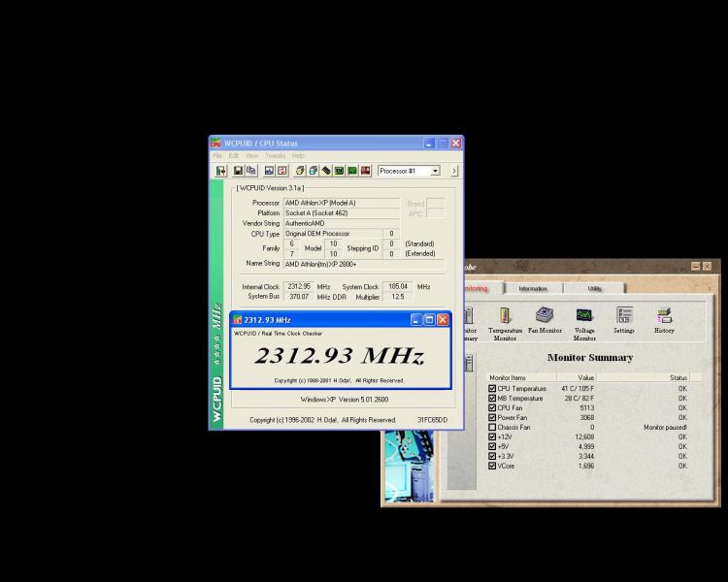Open the Tweaks menu in WCPUID

276,155
